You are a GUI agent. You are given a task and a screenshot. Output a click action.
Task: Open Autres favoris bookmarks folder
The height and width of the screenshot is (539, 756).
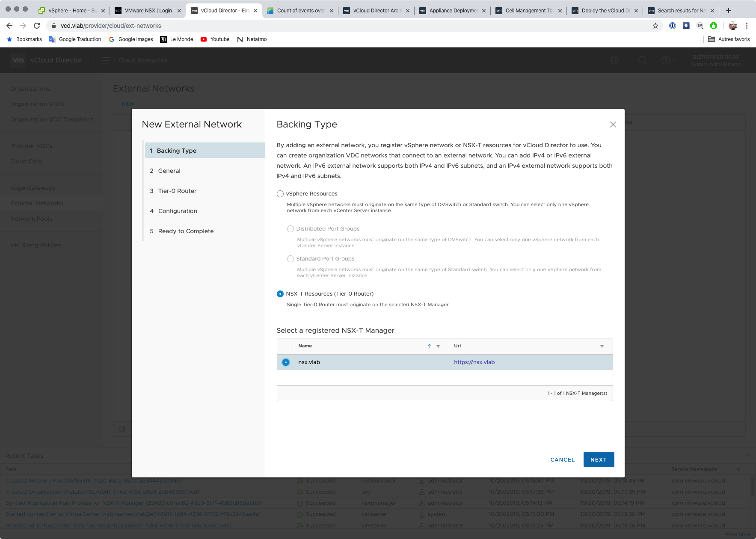[729, 39]
